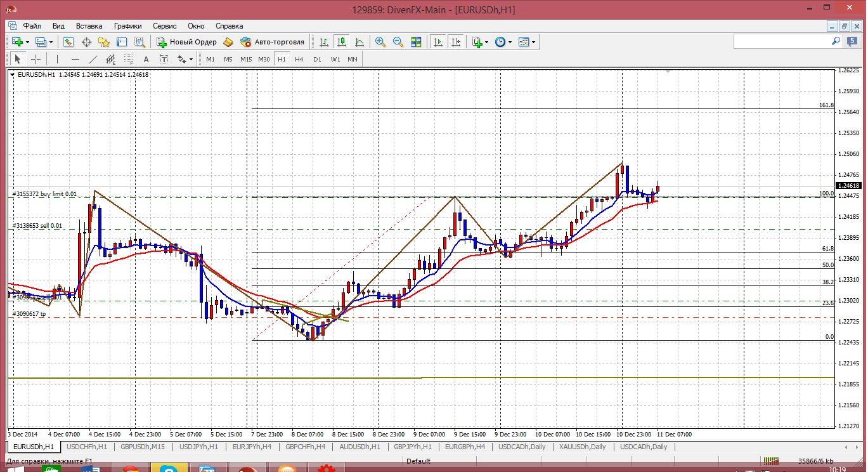The height and width of the screenshot is (472, 868).
Task: Toggle chart auto scroll
Action: click(x=437, y=42)
